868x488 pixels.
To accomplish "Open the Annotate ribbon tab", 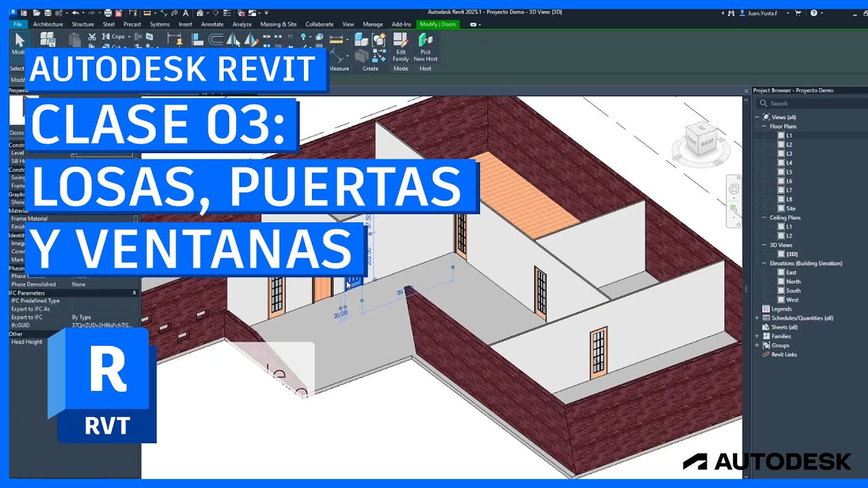I will point(212,24).
